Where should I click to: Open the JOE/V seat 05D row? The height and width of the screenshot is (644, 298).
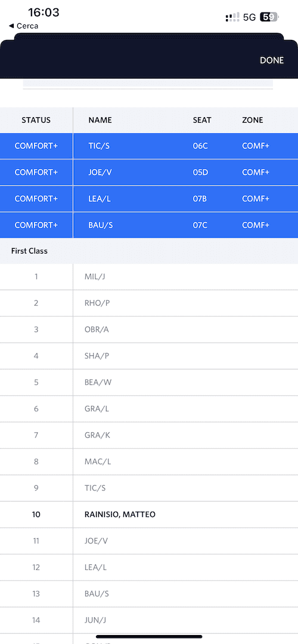click(x=149, y=172)
